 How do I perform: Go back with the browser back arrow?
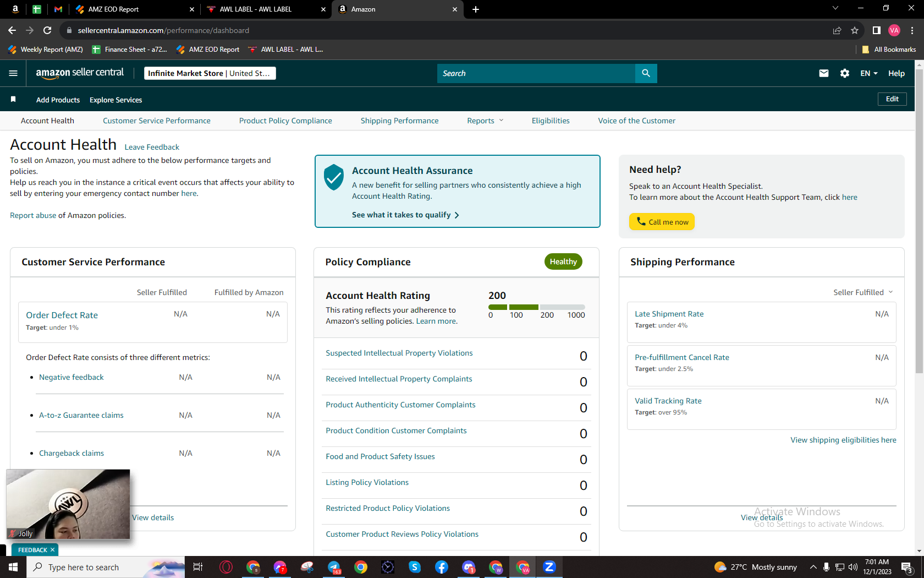[12, 30]
